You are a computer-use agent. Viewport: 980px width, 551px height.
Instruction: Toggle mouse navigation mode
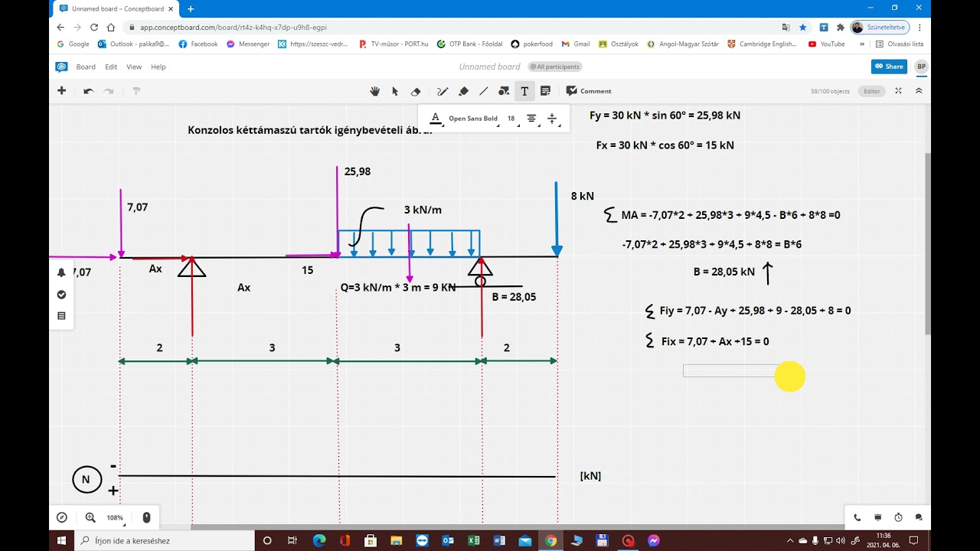click(146, 517)
